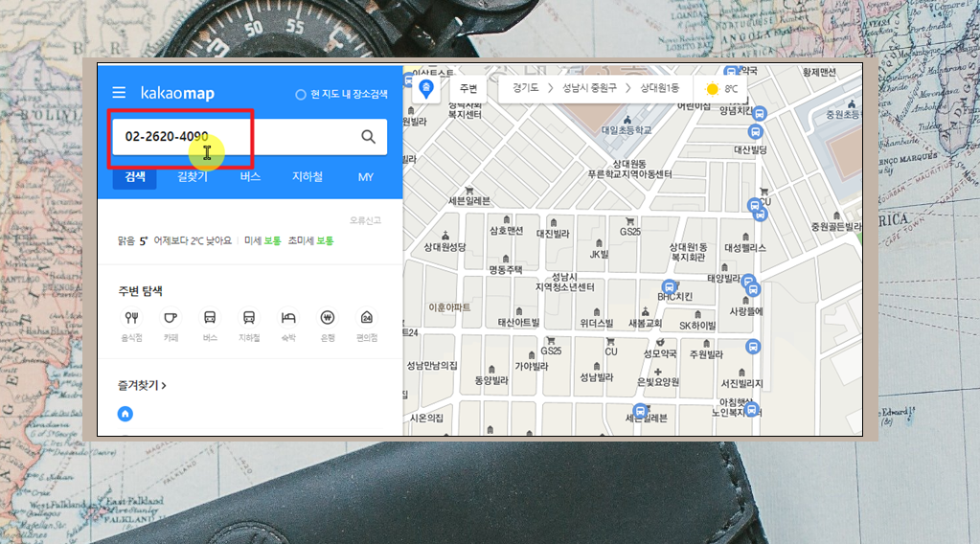The width and height of the screenshot is (980, 544).
Task: Select the subway (지하철) nearby icon
Action: tap(249, 318)
